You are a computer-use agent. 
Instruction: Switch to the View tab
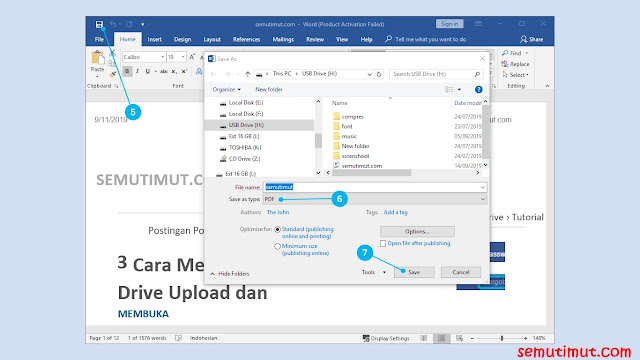(342, 40)
